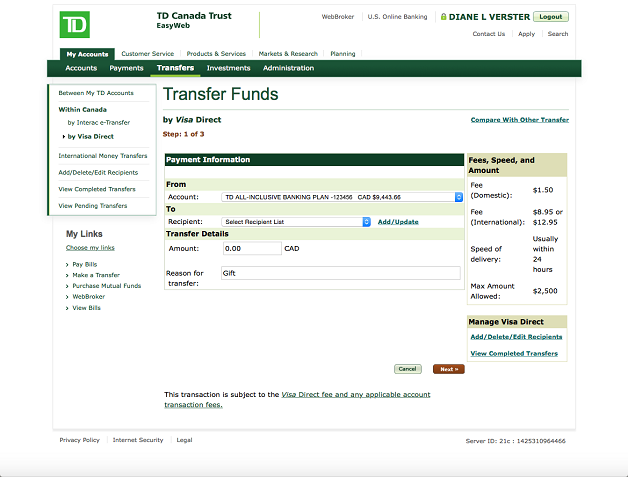
Task: Open Make a Transfer under My Links
Action: [96, 275]
